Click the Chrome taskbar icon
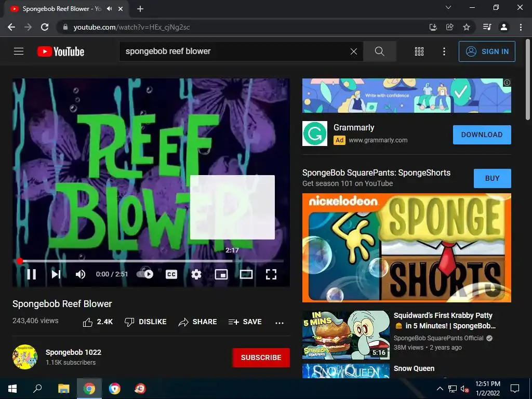The height and width of the screenshot is (399, 532). click(x=89, y=389)
